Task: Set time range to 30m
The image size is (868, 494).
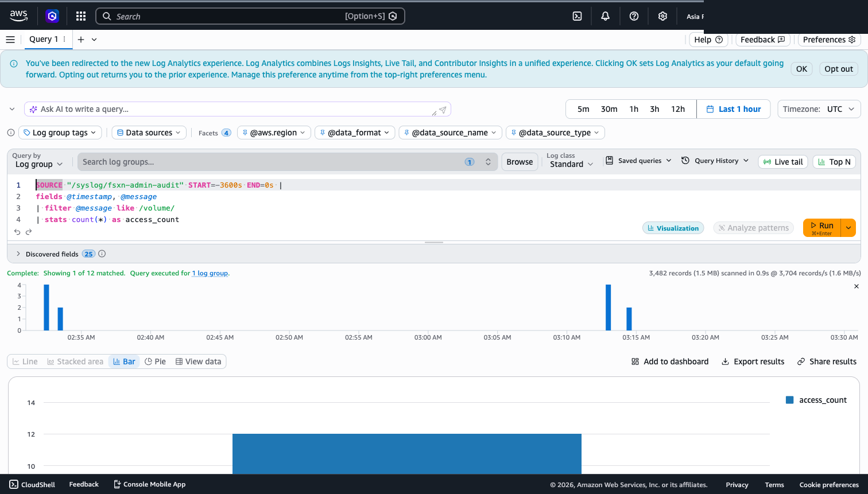Action: coord(609,109)
